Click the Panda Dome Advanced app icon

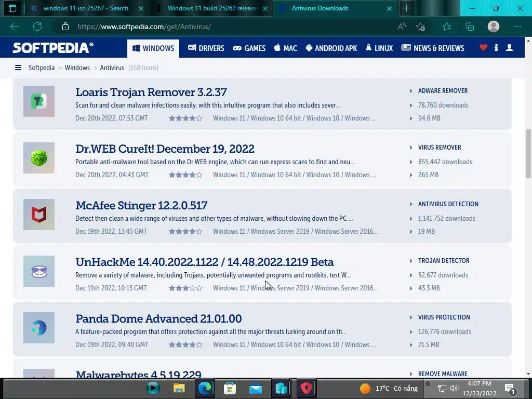pos(39,328)
